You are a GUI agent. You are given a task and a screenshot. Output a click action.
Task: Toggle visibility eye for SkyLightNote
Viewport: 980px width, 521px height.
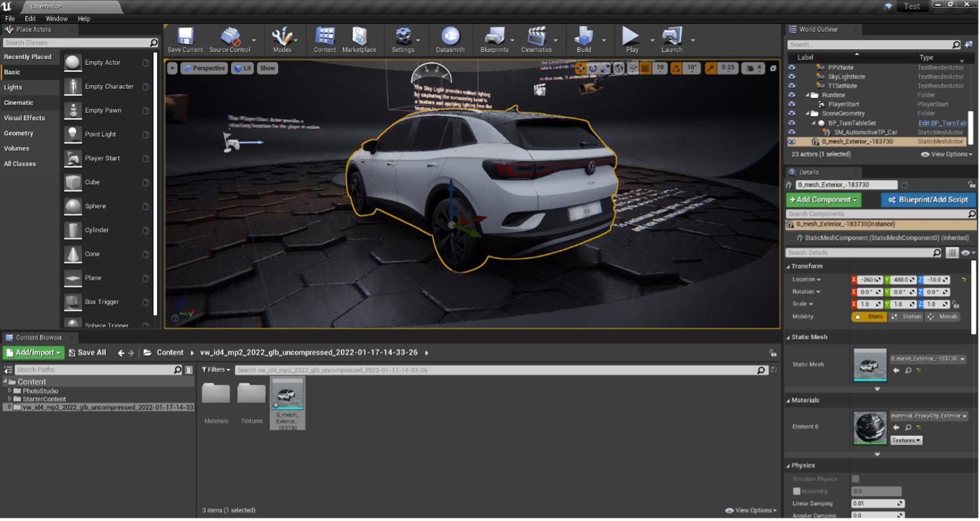tap(792, 77)
